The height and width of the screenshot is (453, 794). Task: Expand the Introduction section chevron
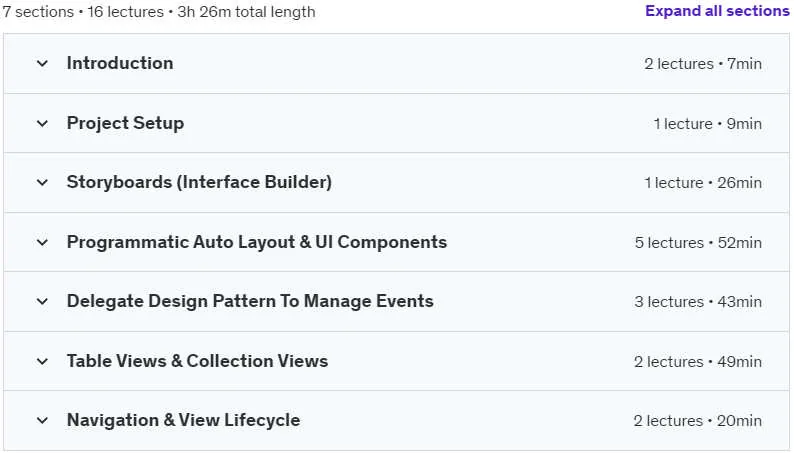click(x=43, y=64)
